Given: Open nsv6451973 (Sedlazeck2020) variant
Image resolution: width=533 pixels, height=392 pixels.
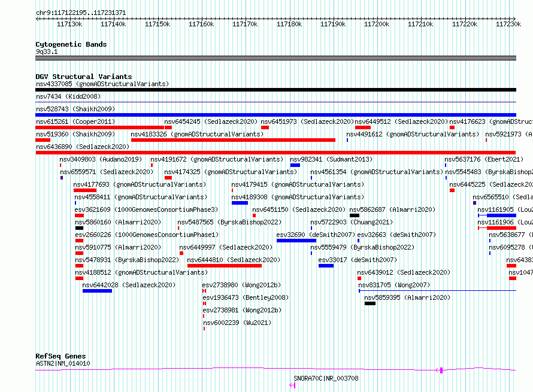Looking at the screenshot, I should click(x=307, y=121).
